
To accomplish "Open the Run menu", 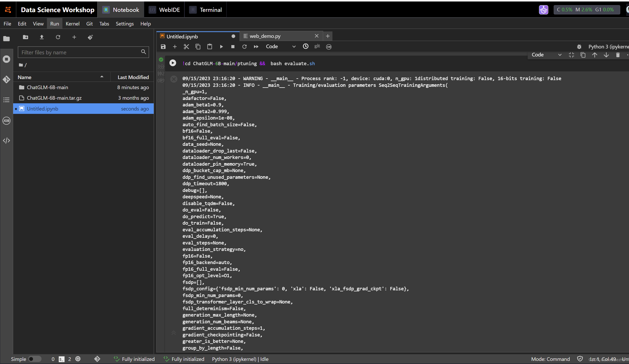I will coord(54,23).
